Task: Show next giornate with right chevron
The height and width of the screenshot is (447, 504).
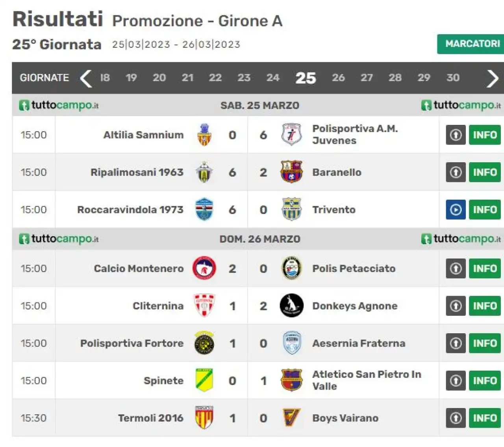Action: point(493,78)
